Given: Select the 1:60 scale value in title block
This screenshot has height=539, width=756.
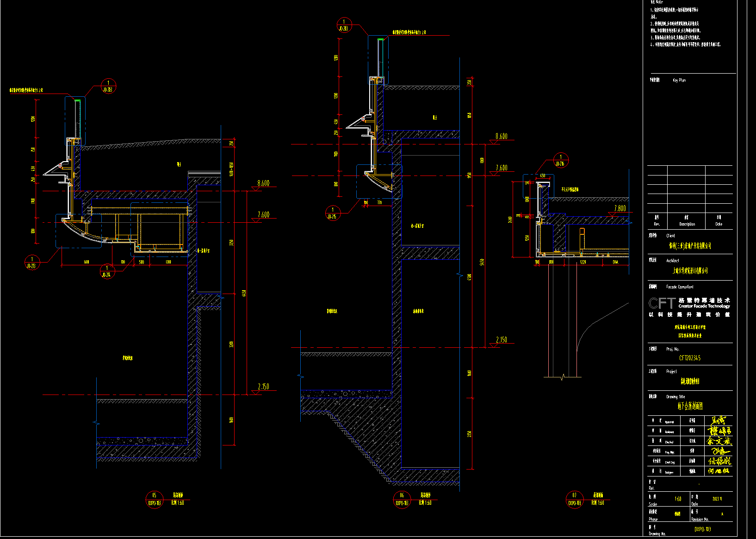Looking at the screenshot, I should pos(678,499).
